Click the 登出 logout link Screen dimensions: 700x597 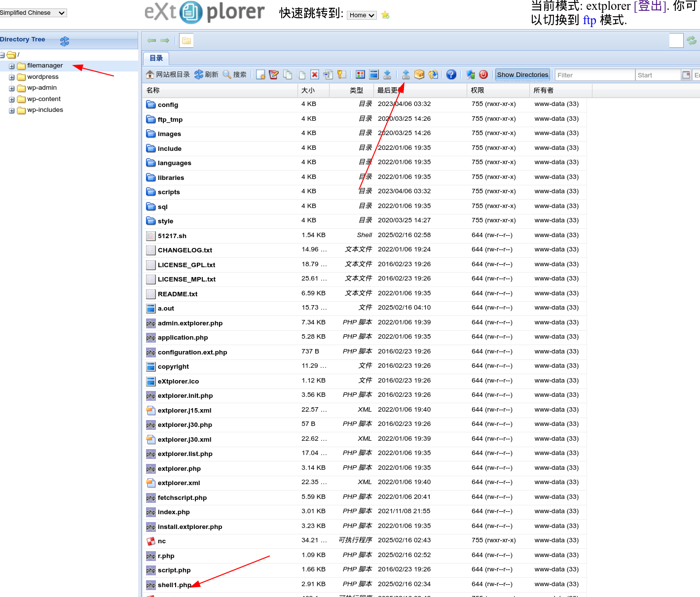(650, 6)
